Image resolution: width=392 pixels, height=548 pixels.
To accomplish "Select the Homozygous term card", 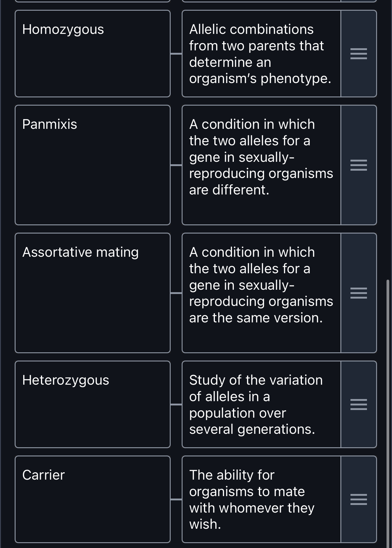I will [93, 53].
